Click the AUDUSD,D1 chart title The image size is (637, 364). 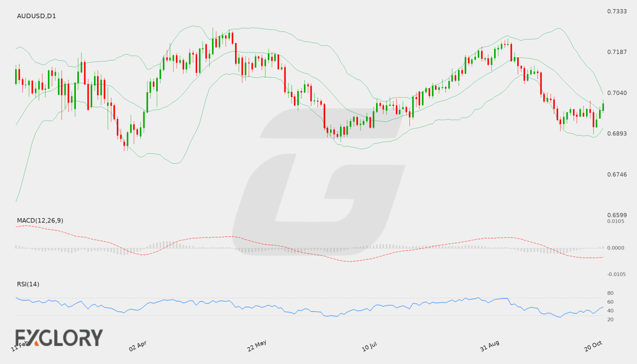[x=36, y=16]
